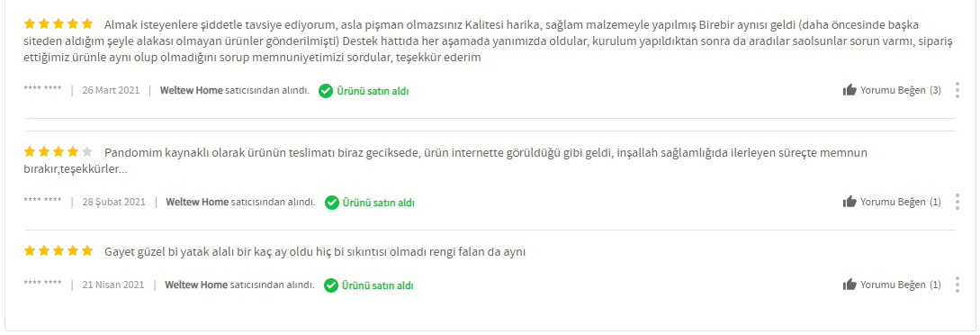Click 'Ürünü satın aldı' label on first review
This screenshot has width=980, height=335.
tap(373, 91)
